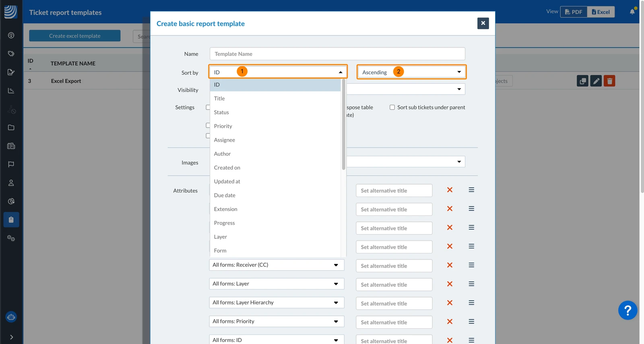Select Status in the sort list

pos(275,112)
